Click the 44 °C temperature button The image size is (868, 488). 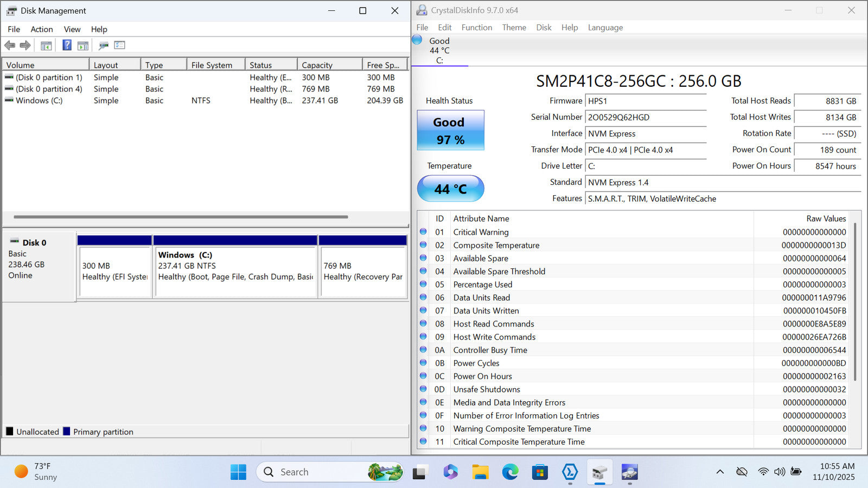[450, 189]
